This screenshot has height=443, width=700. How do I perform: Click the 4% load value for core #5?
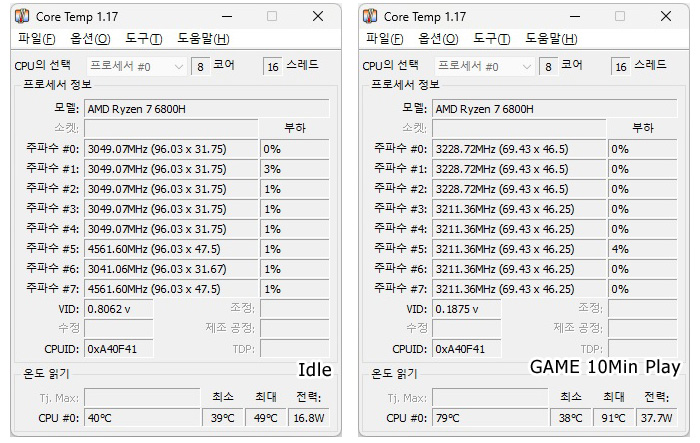point(643,249)
